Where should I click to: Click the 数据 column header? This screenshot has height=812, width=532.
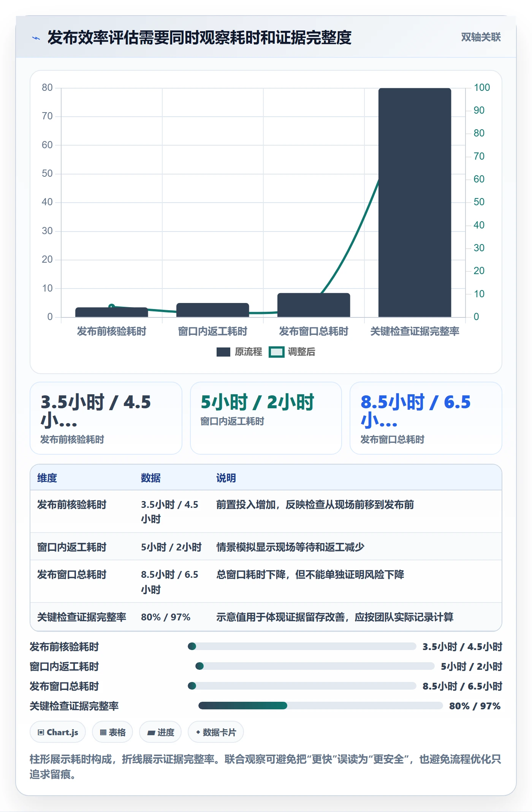(151, 478)
